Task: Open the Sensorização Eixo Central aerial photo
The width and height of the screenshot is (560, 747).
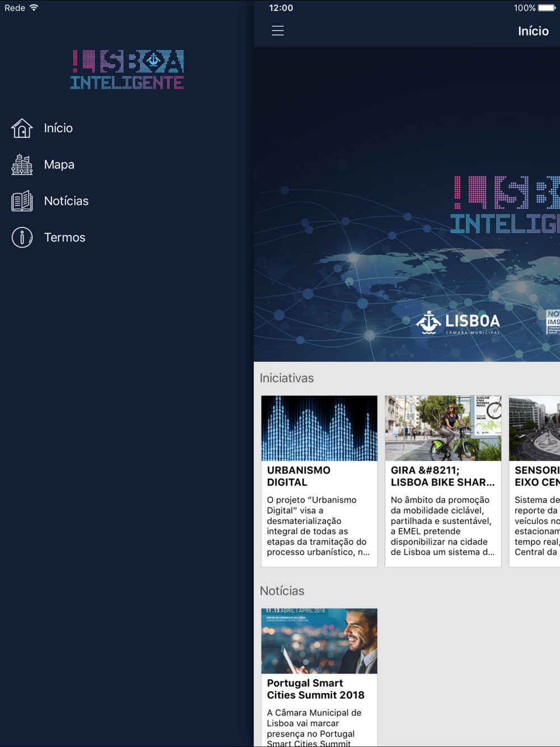Action: coord(534,428)
